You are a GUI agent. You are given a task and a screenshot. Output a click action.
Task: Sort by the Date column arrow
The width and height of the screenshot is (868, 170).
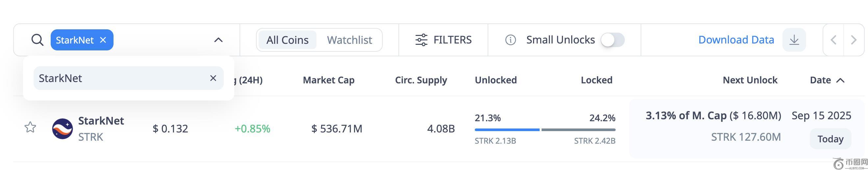[840, 80]
